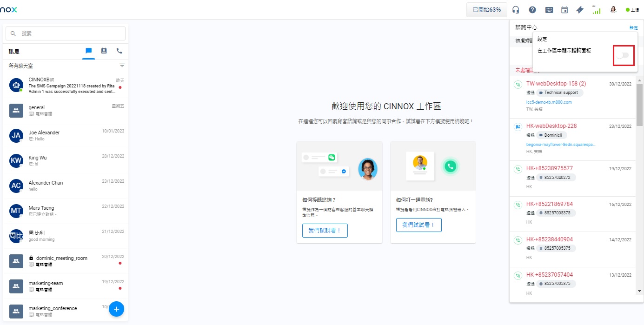Viewport: 644px width, 325px height.
Task: Open marketing-team chat room
Action: 66,286
